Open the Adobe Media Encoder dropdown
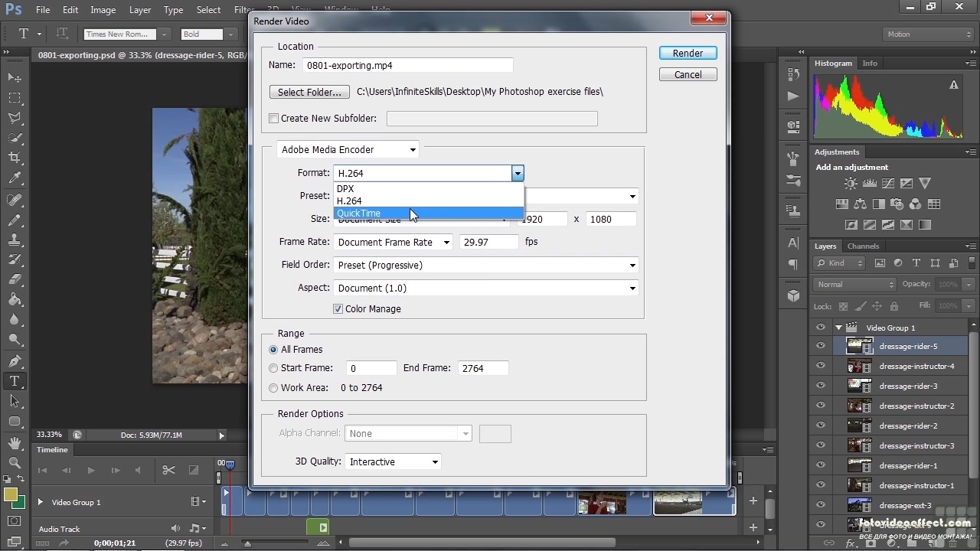Viewport: 980px width, 551px height. 348,150
